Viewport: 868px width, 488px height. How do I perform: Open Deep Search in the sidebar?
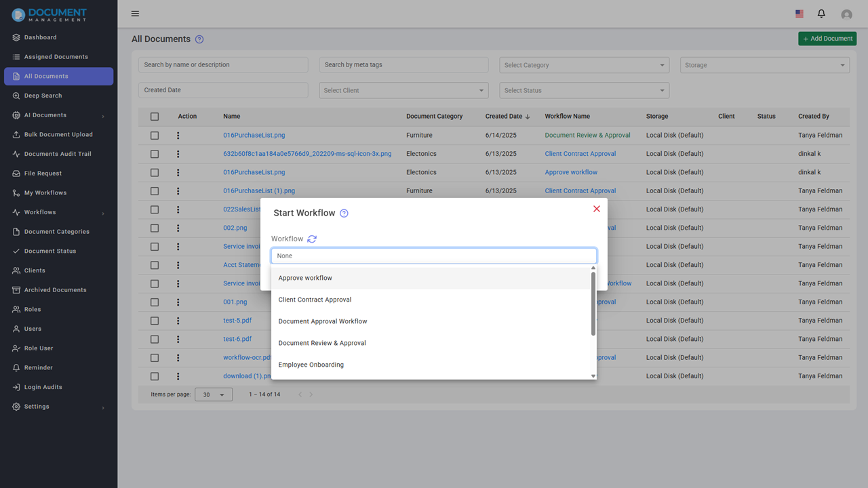[43, 96]
